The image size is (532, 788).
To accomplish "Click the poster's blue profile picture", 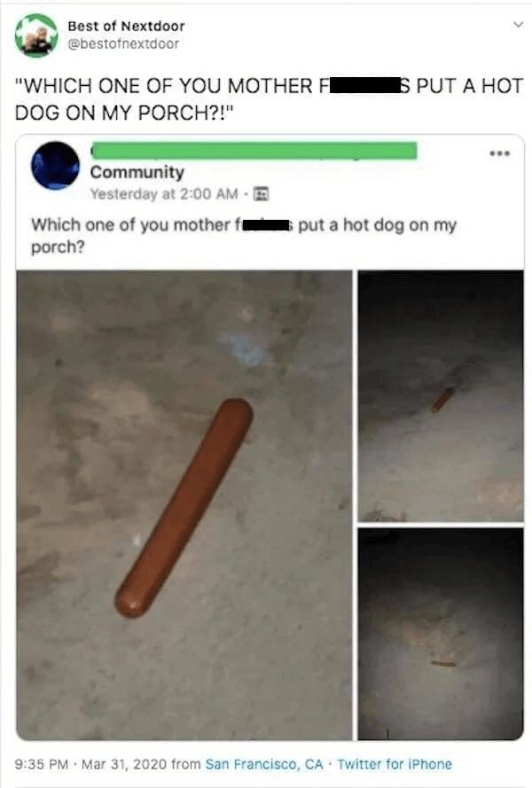I will click(x=55, y=166).
